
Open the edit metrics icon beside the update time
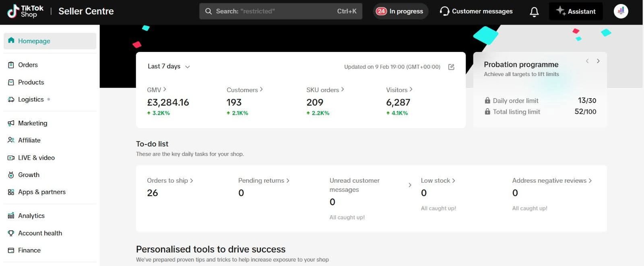[451, 67]
